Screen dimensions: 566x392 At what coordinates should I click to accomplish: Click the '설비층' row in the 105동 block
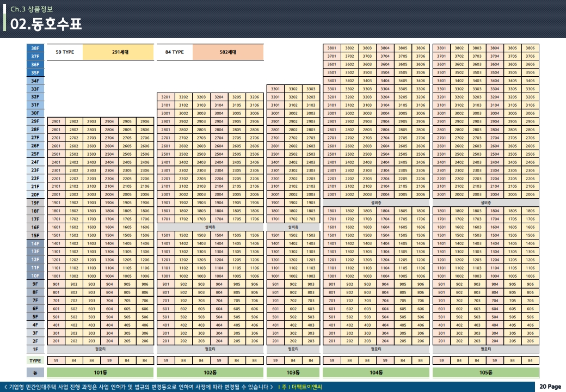(x=486, y=203)
